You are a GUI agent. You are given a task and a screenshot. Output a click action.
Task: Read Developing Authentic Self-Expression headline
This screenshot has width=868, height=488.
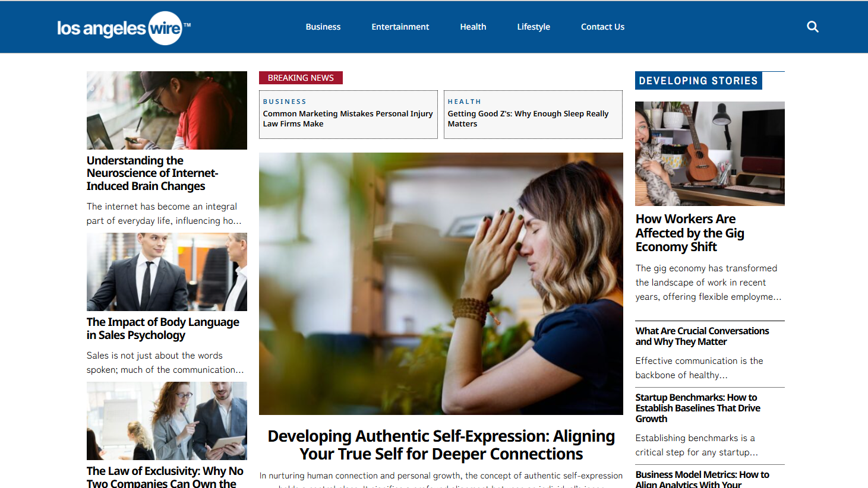(x=441, y=445)
